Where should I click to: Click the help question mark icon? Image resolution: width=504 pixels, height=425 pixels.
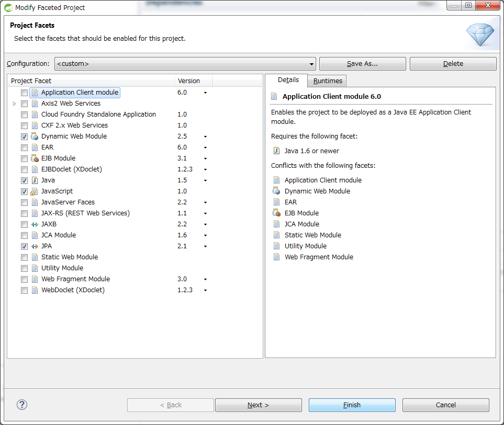point(22,405)
